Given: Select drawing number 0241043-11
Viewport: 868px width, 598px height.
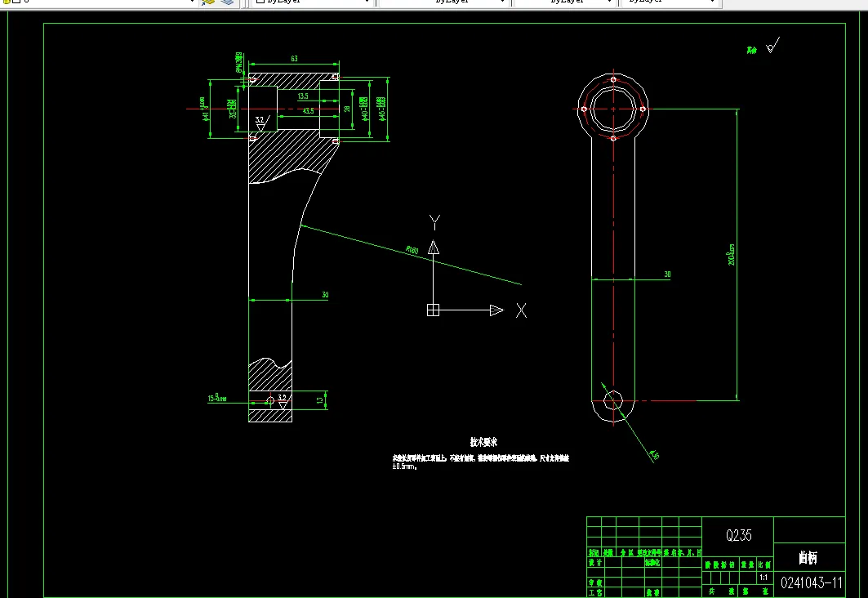Looking at the screenshot, I should click(811, 582).
